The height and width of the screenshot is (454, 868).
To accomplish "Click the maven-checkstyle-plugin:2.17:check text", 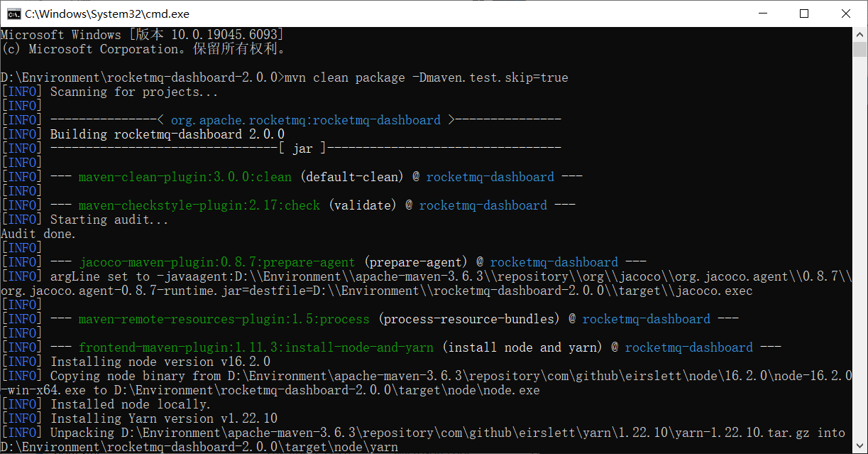I will point(199,205).
